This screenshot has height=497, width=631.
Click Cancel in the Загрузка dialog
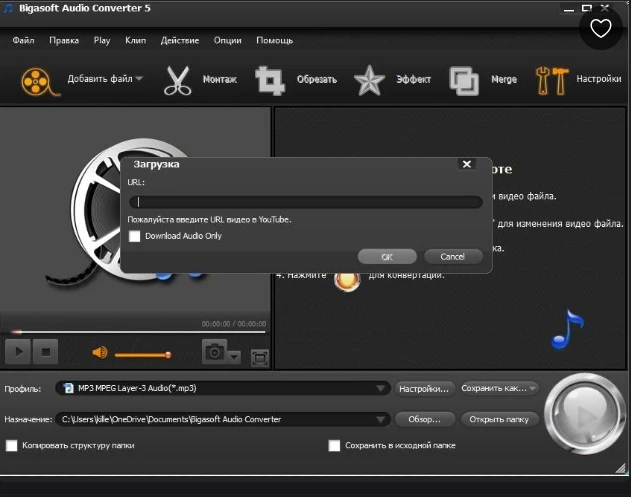(x=453, y=257)
